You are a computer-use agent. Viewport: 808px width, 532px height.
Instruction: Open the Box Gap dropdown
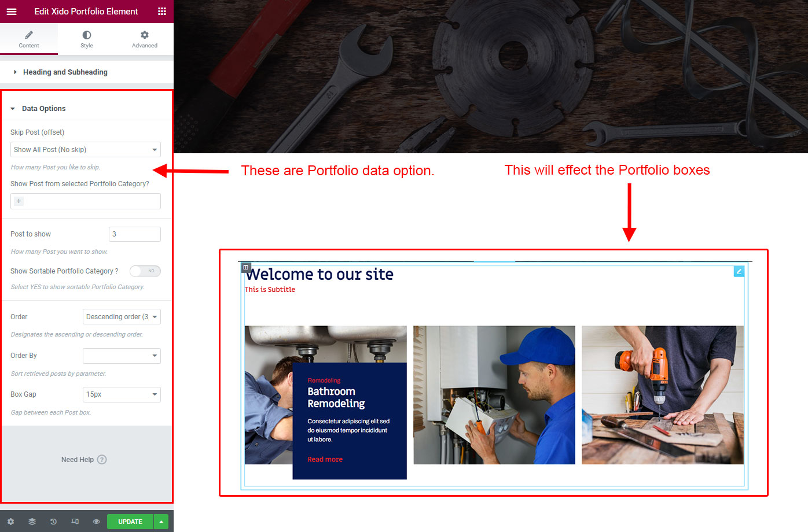pos(122,394)
